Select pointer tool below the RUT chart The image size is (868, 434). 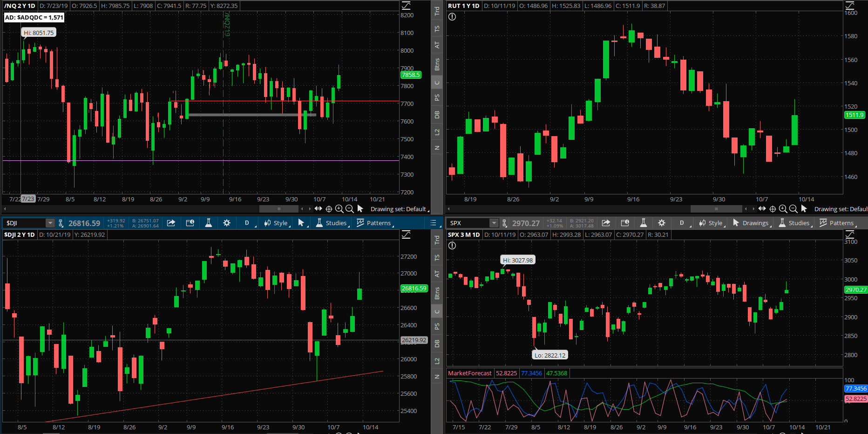pyautogui.click(x=804, y=209)
